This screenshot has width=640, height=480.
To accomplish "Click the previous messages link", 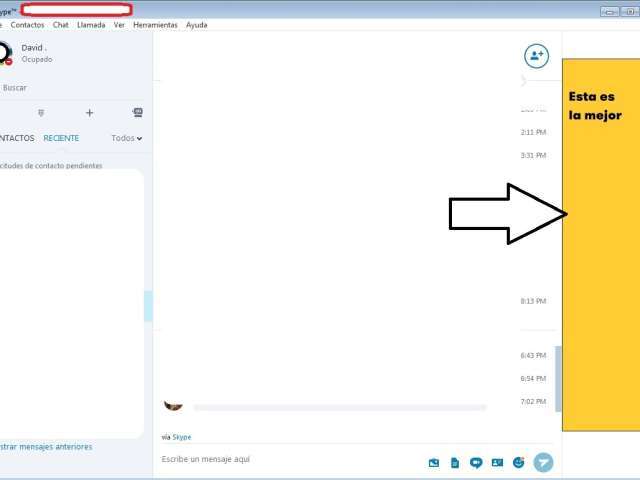I will pyautogui.click(x=46, y=447).
